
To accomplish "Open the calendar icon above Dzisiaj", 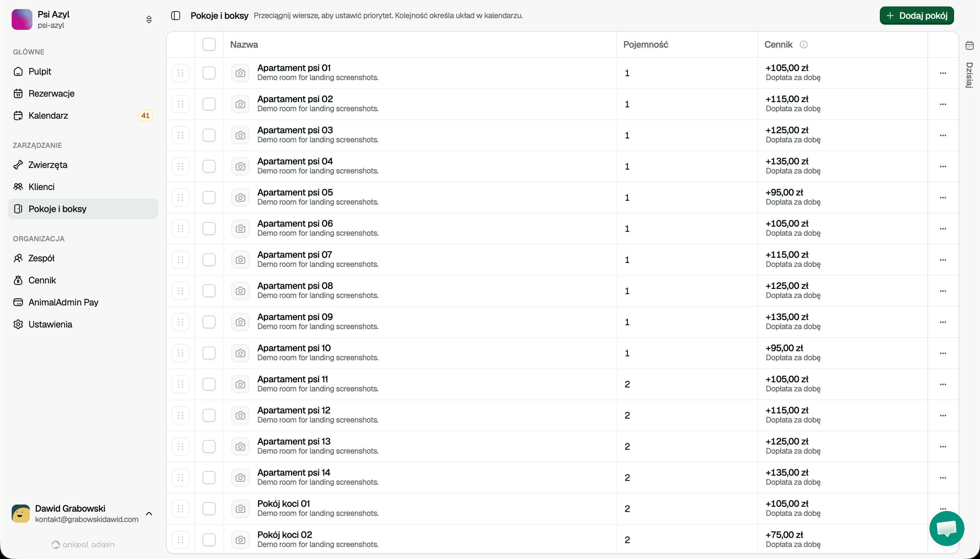I will coord(969,45).
